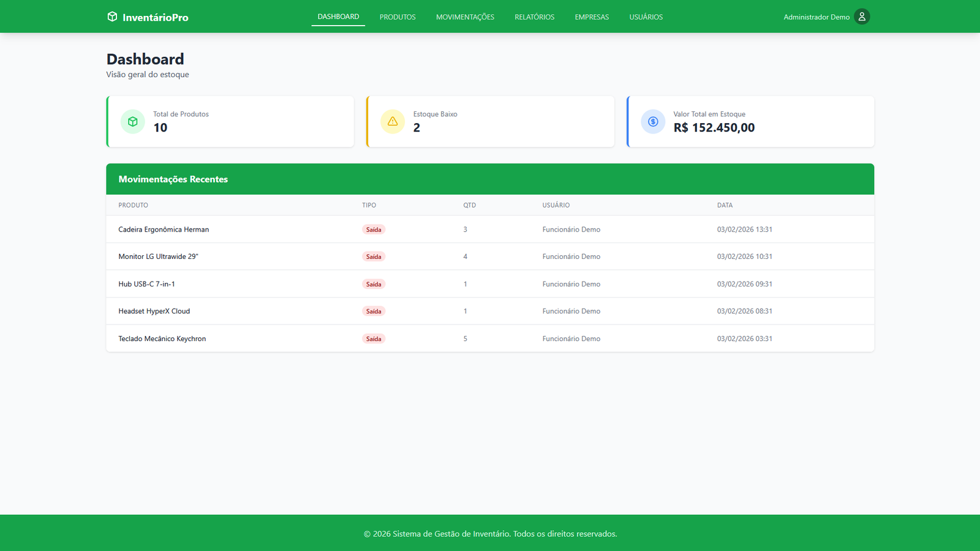This screenshot has width=980, height=551.
Task: Click the Saída badge for Cadeira Ergonômica Herman
Action: (374, 229)
